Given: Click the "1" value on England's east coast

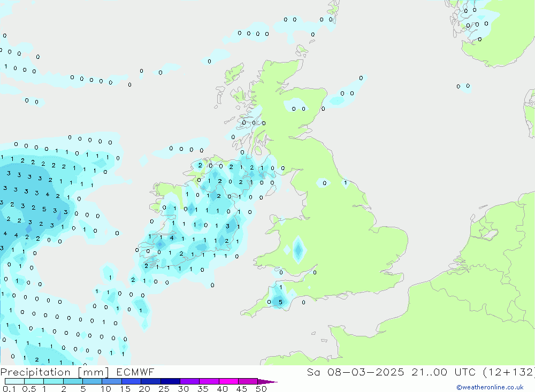Looking at the screenshot, I should coord(345,183).
